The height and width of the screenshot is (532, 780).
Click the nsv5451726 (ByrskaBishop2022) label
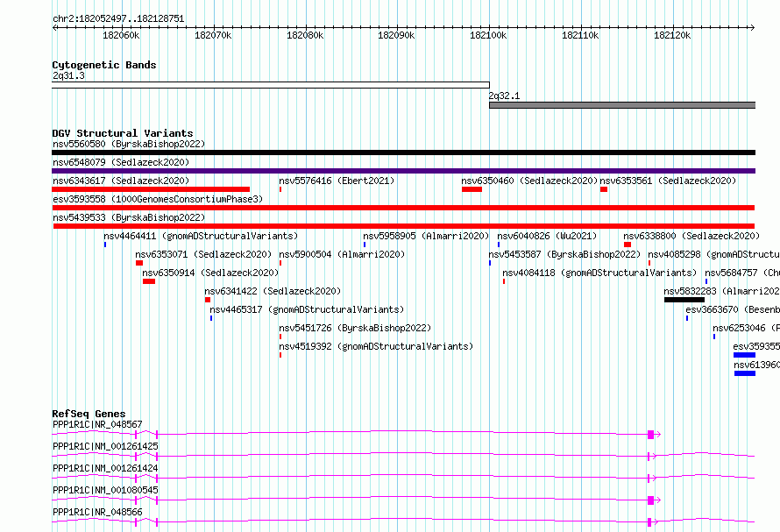tap(355, 328)
